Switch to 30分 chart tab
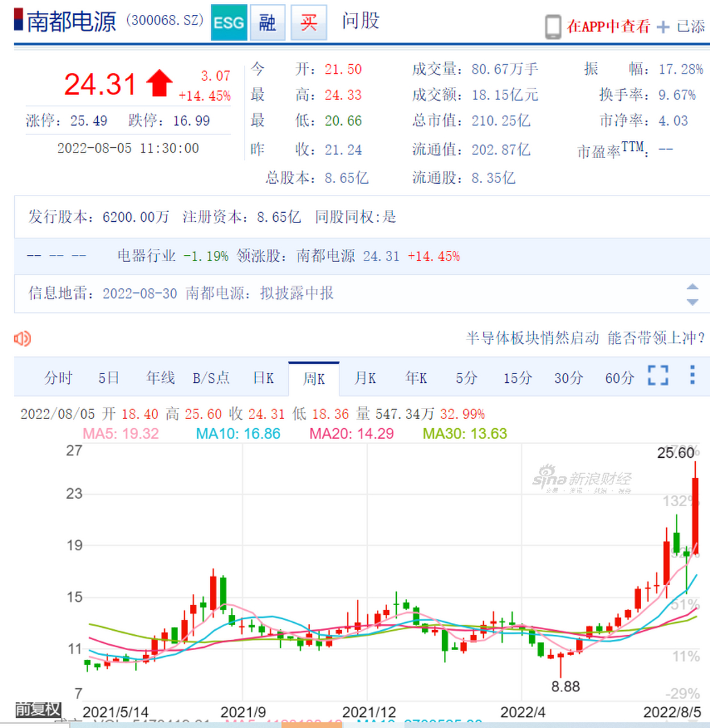The height and width of the screenshot is (728, 710). (x=568, y=378)
